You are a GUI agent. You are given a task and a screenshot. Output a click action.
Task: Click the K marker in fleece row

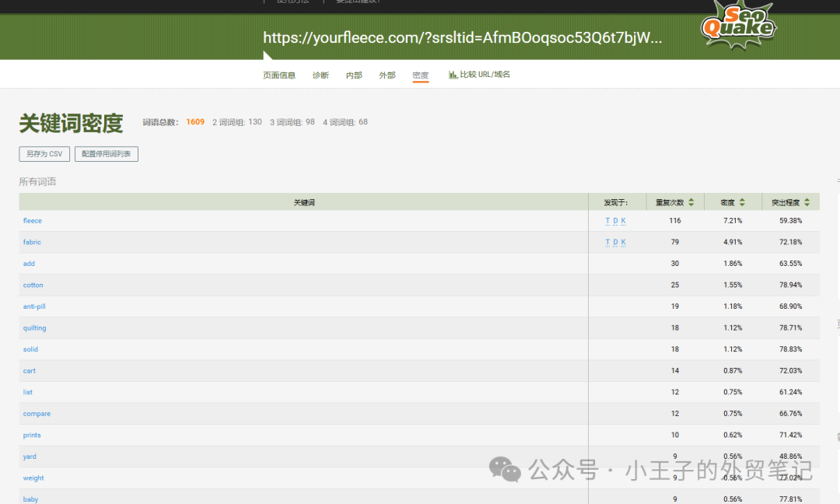pyautogui.click(x=623, y=221)
